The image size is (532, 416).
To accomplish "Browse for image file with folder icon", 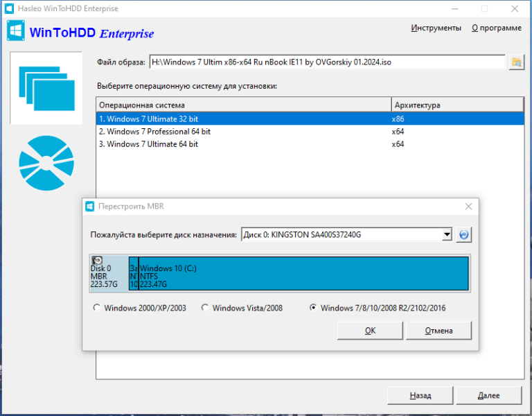I will coord(516,62).
